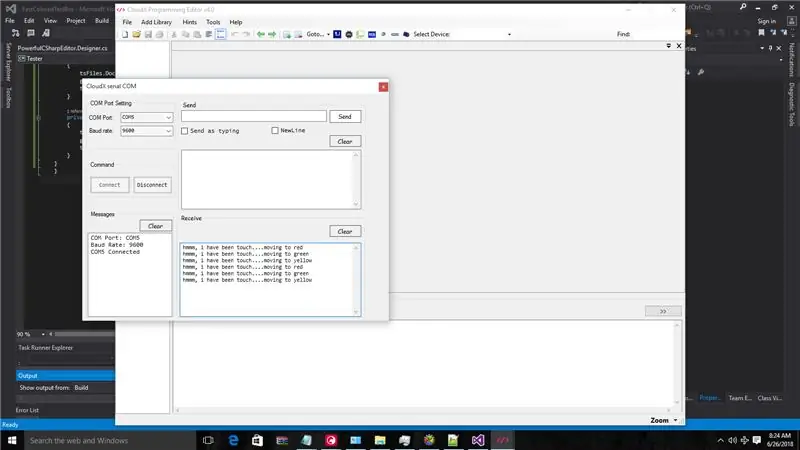Enable Send as typing checkbox
Screen dimensions: 800x450
(185, 131)
